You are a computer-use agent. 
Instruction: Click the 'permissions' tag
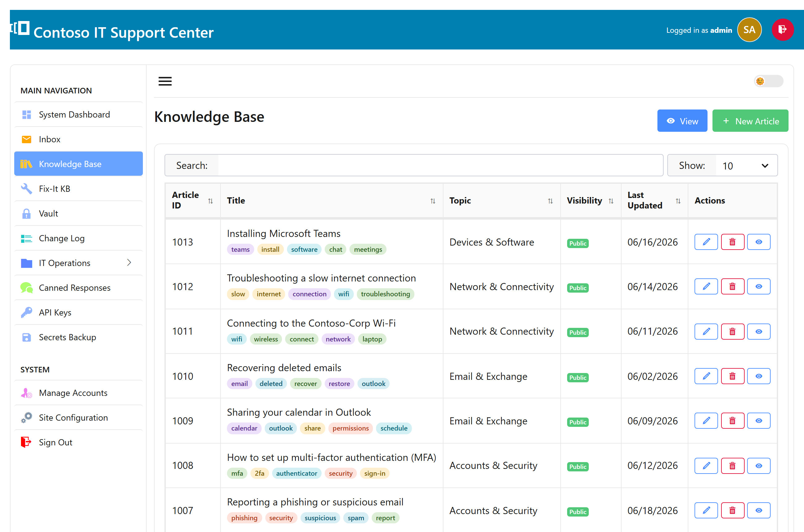pos(350,428)
